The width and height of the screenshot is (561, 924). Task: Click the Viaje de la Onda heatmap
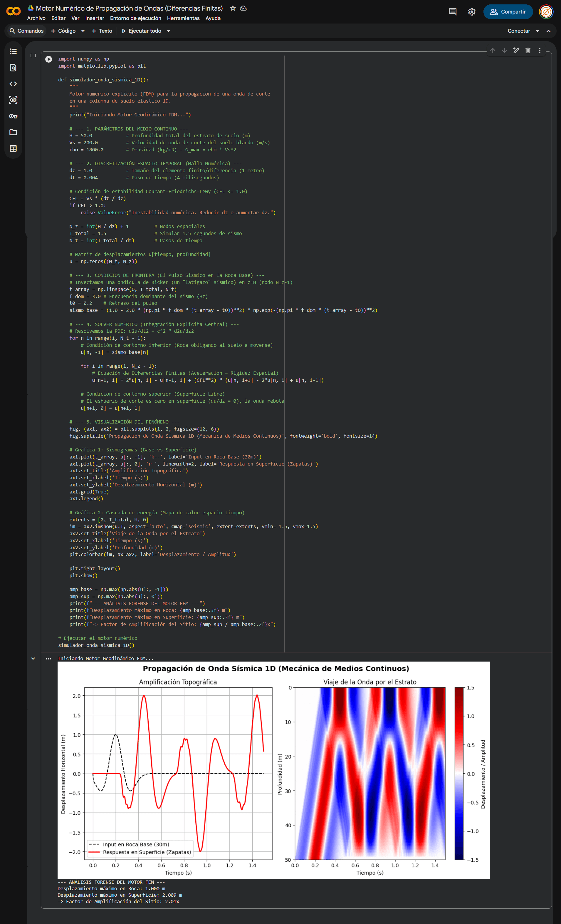coord(370,773)
